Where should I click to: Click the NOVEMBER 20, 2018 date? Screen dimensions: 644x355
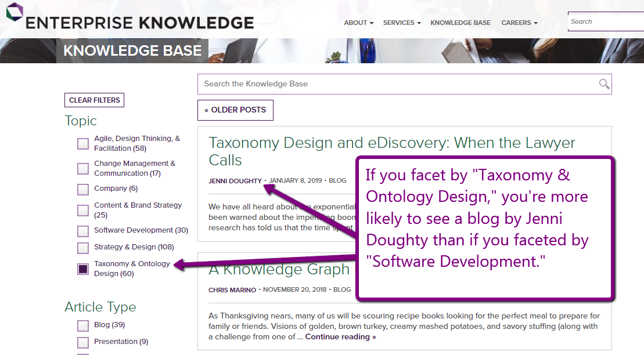[295, 290]
